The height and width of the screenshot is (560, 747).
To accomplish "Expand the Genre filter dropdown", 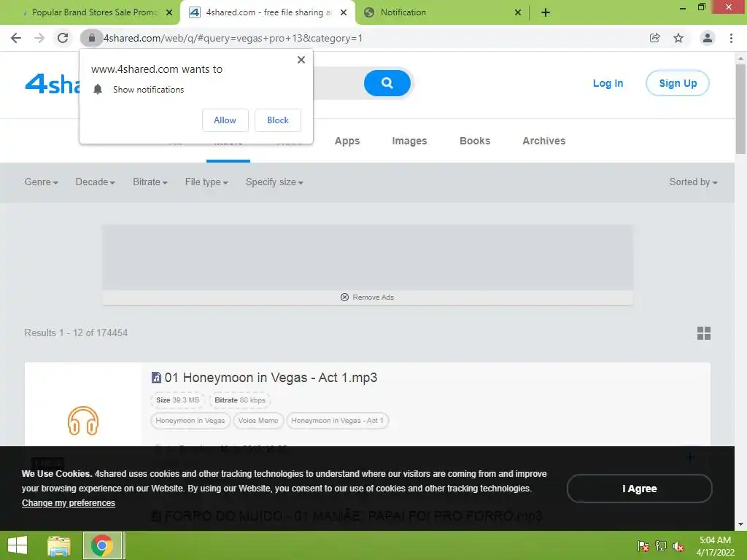I will coord(41,182).
